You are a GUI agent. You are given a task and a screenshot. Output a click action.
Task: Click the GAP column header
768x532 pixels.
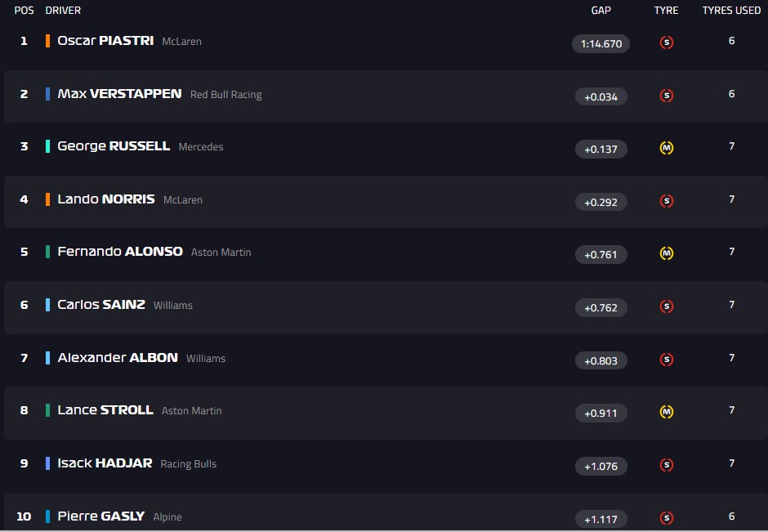coord(601,11)
